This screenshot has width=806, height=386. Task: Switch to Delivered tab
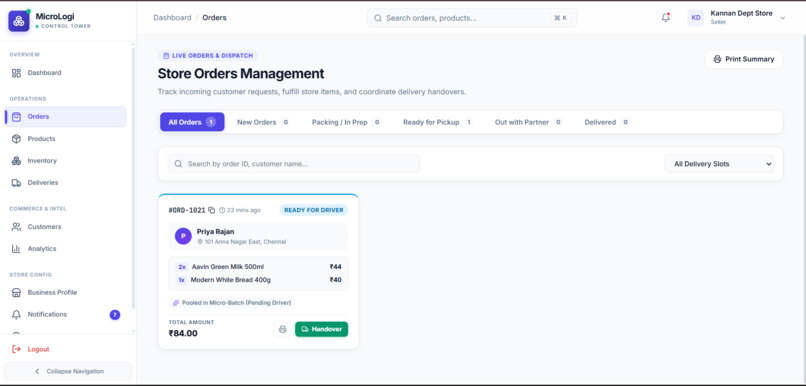[x=607, y=122]
